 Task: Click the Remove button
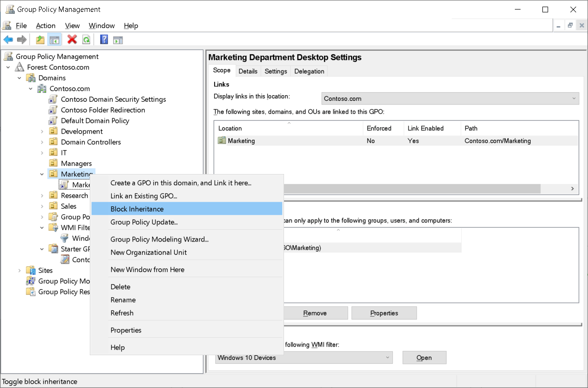tap(315, 312)
